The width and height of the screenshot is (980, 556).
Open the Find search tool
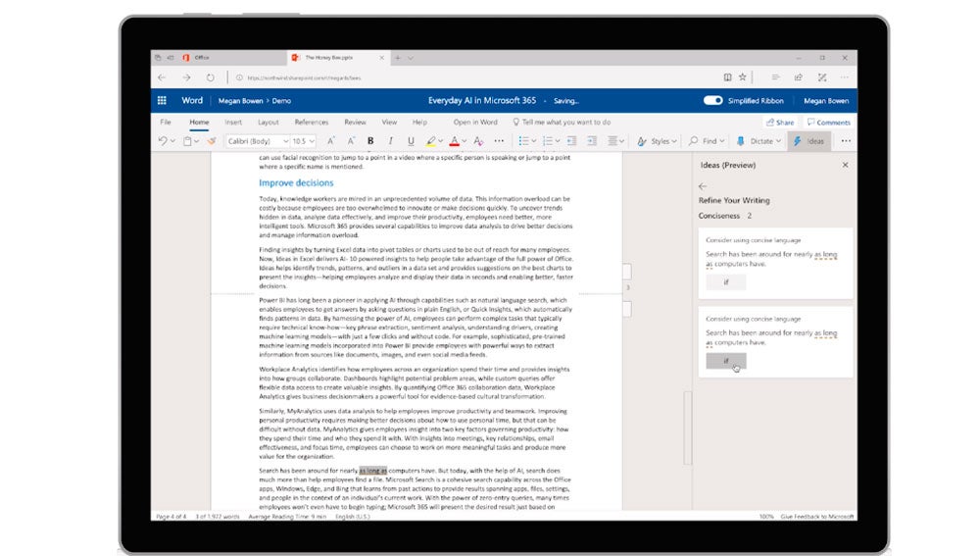[707, 141]
